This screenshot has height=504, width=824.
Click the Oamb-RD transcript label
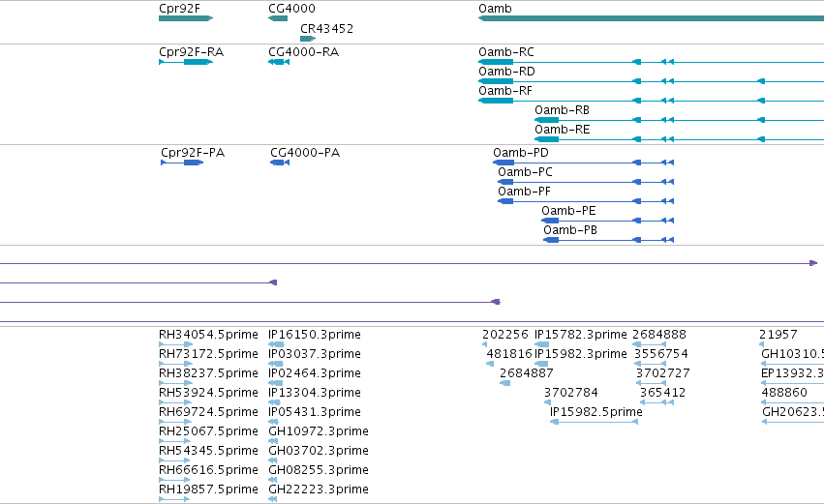[506, 72]
